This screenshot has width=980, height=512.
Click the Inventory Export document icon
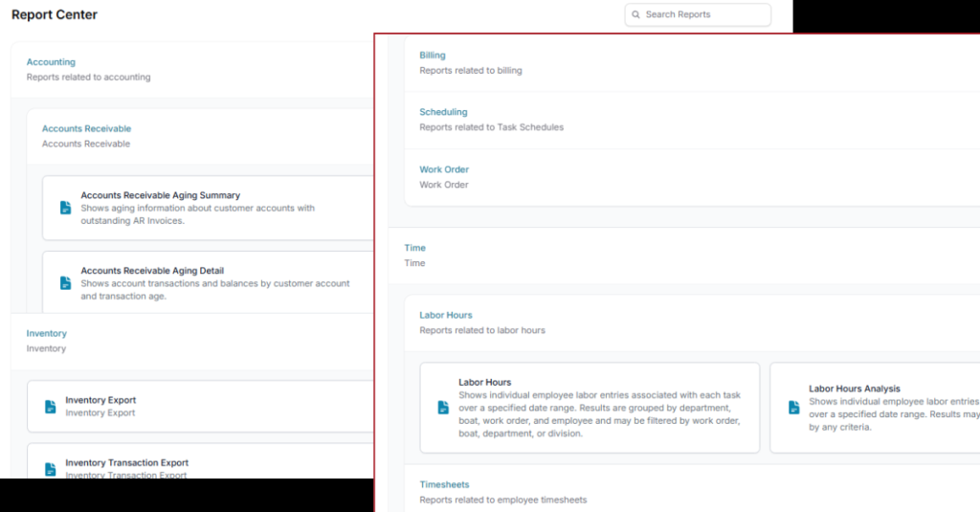click(x=50, y=407)
